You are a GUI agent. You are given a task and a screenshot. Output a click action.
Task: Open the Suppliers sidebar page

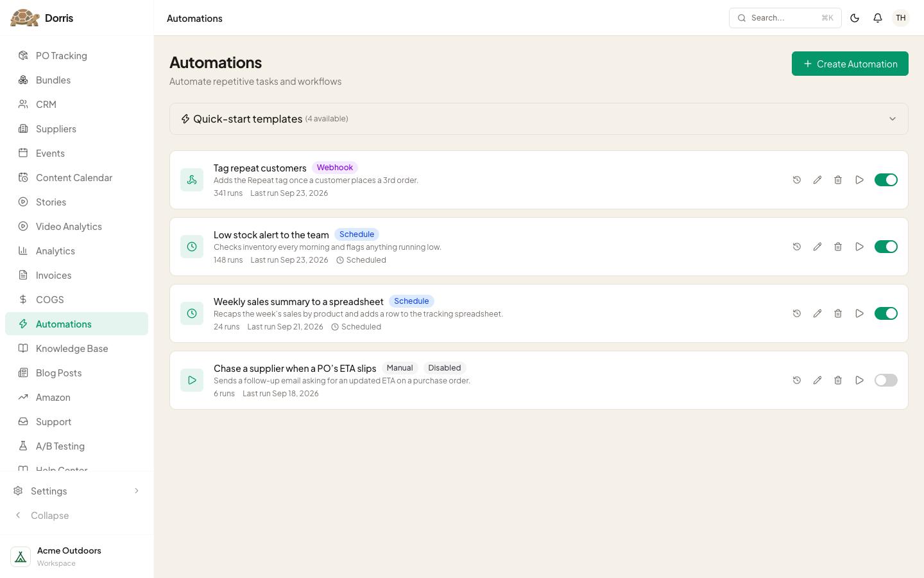77,128
